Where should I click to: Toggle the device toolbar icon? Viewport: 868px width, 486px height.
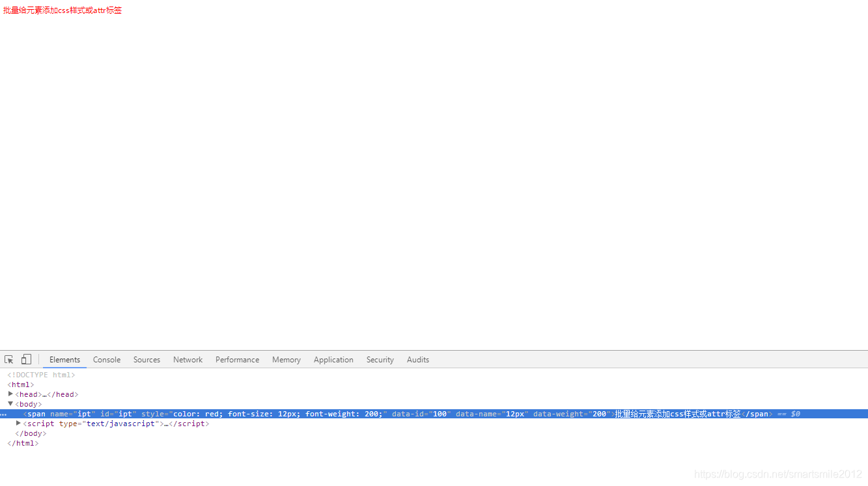(26, 360)
